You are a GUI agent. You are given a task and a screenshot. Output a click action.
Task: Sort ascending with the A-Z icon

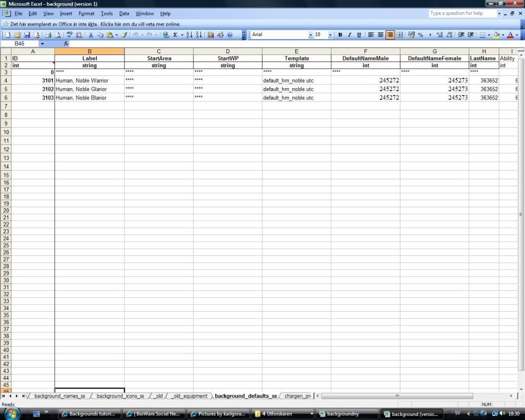[x=189, y=35]
